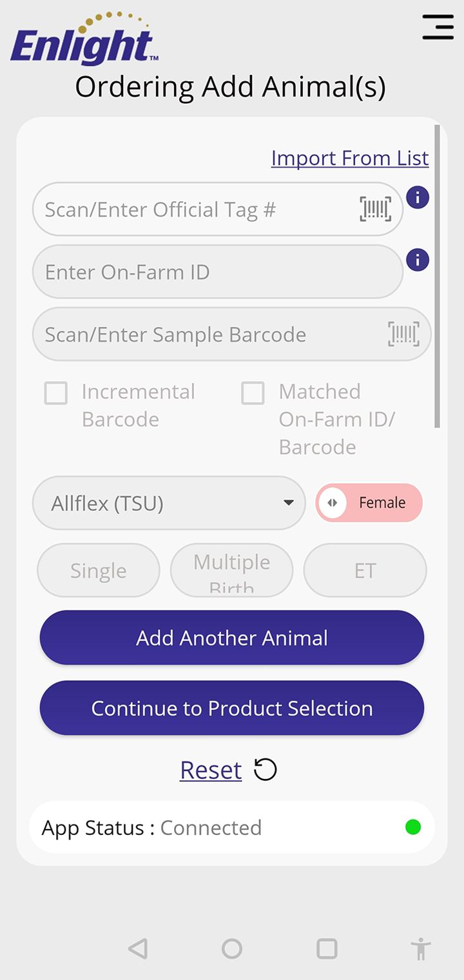Tap the Sample Barcode scanner icon

[x=403, y=335]
